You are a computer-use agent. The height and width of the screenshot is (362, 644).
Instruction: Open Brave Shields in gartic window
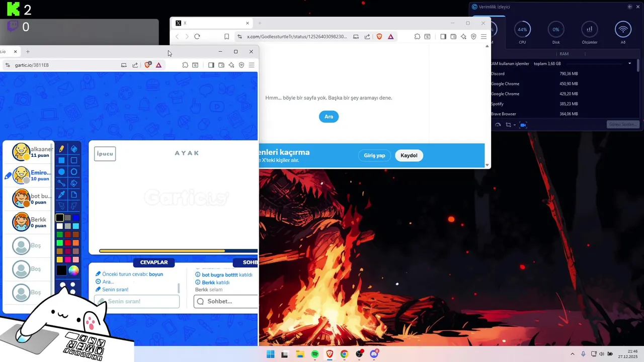pyautogui.click(x=147, y=65)
